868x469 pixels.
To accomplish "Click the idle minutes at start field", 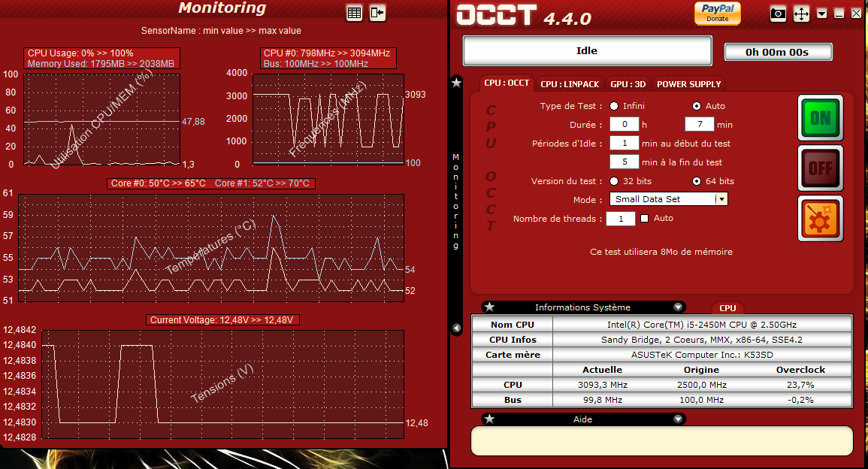I will (625, 143).
